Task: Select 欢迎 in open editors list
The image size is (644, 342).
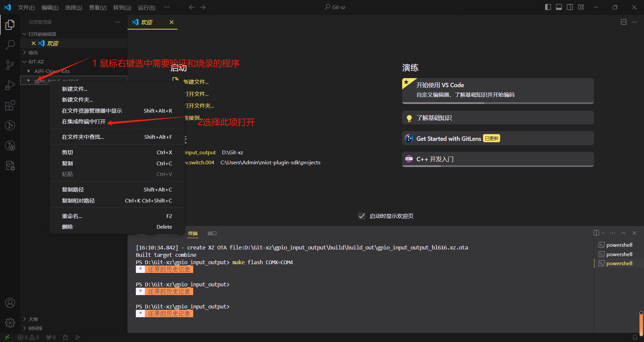Action: click(74, 43)
